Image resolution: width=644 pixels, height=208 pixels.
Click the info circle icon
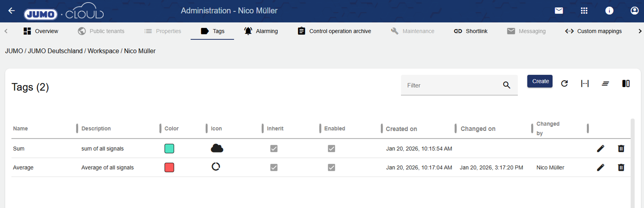pos(609,11)
